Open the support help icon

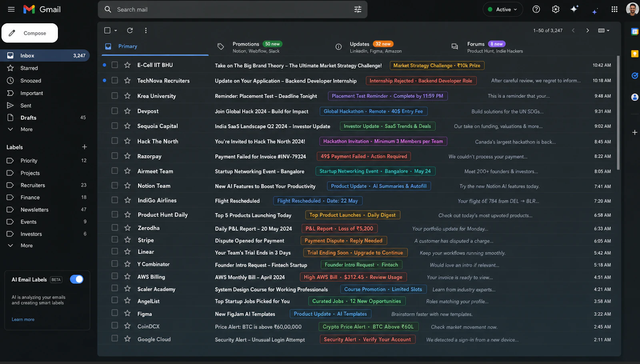tap(536, 9)
